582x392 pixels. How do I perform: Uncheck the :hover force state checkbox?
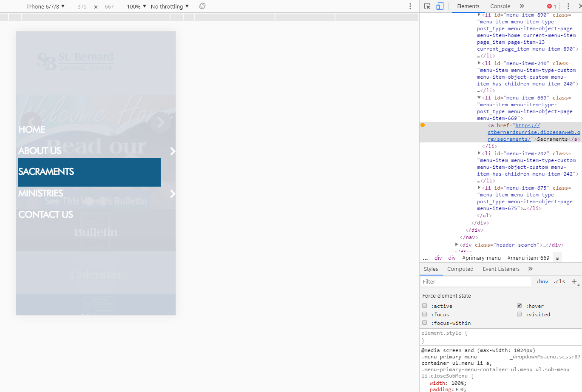coord(519,306)
